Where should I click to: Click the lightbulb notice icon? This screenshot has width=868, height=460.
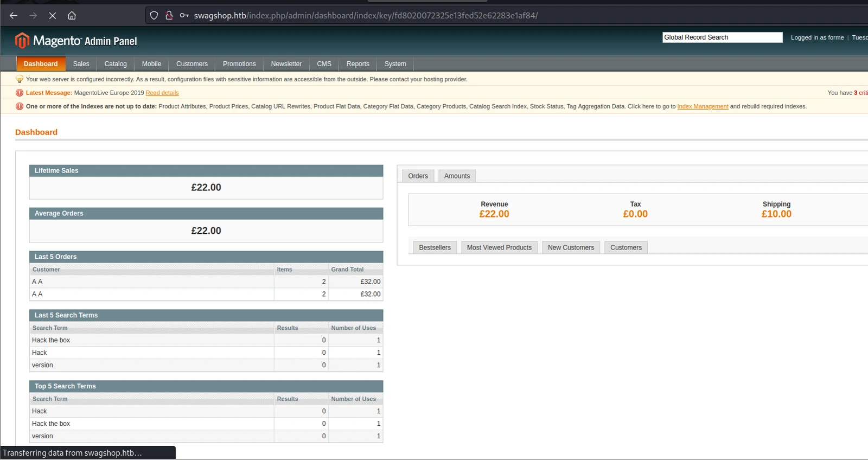[x=20, y=79]
